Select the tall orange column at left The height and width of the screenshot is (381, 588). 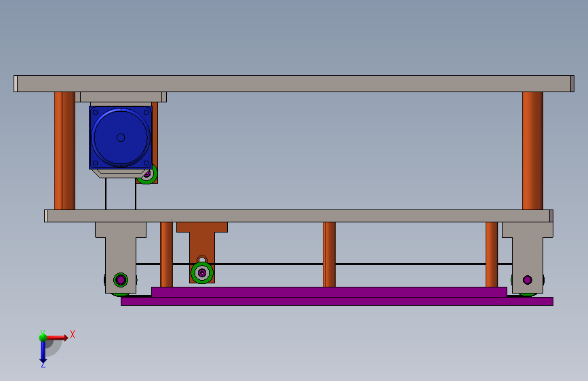click(x=65, y=151)
